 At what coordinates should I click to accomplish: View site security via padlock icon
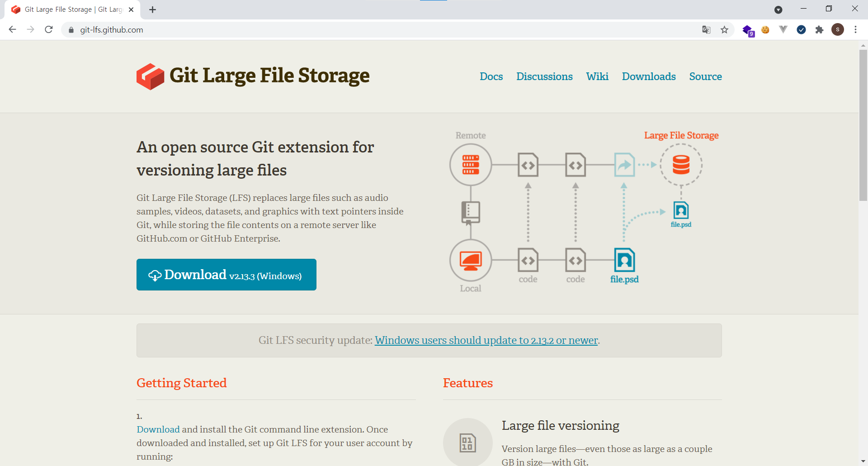(x=71, y=30)
